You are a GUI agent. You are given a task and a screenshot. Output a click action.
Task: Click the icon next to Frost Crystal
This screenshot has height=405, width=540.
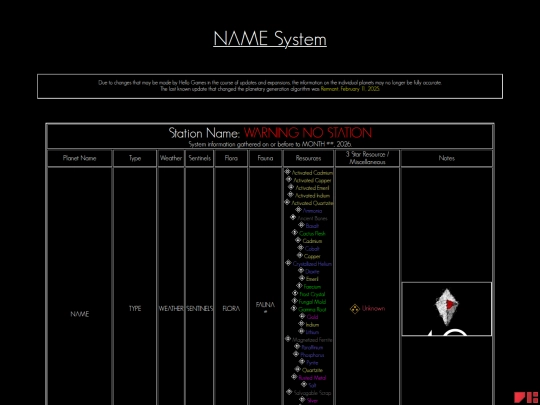295,293
